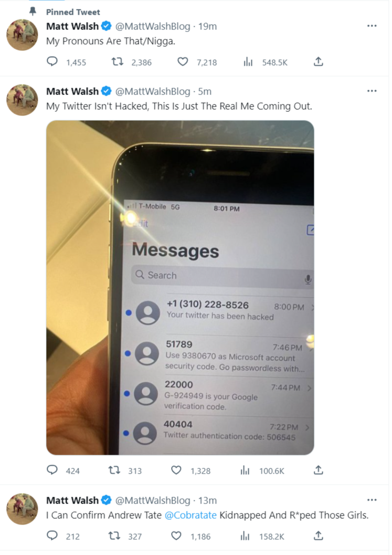Retweet the pinned tweet with 2,386 retweets

coord(117,62)
